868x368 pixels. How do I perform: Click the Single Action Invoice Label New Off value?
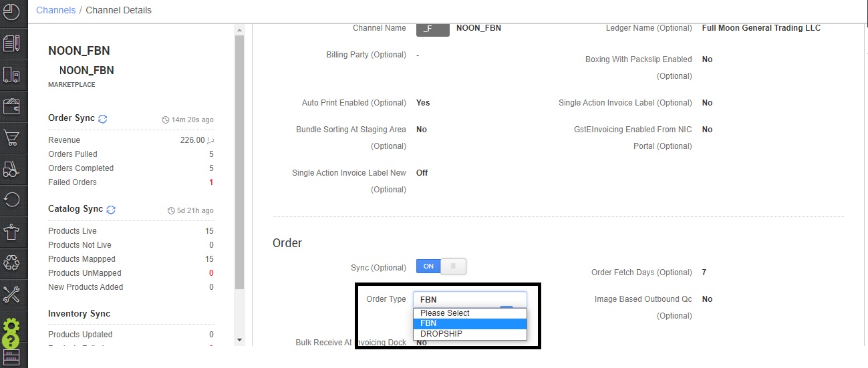(422, 173)
